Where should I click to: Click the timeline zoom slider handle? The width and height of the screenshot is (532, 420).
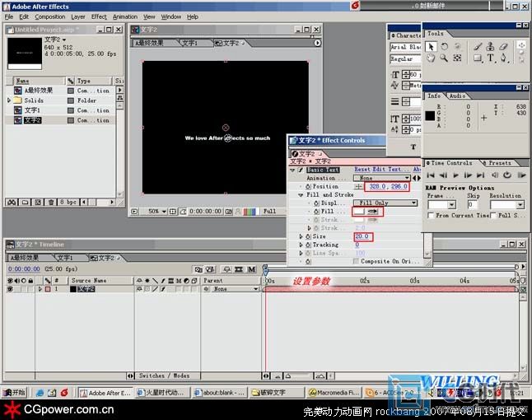point(287,376)
